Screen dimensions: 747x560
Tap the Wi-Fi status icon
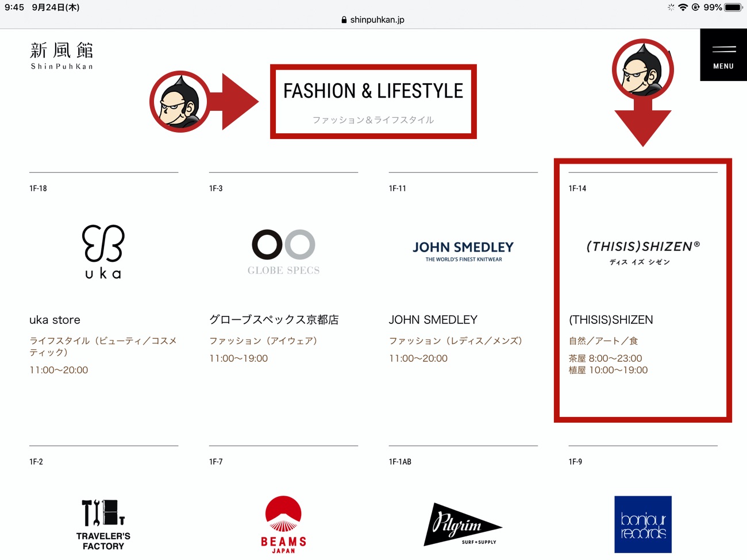683,7
